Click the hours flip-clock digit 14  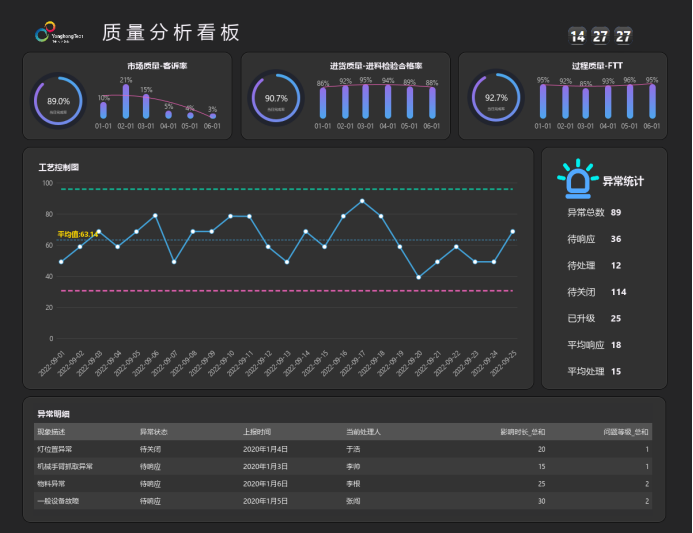click(577, 36)
